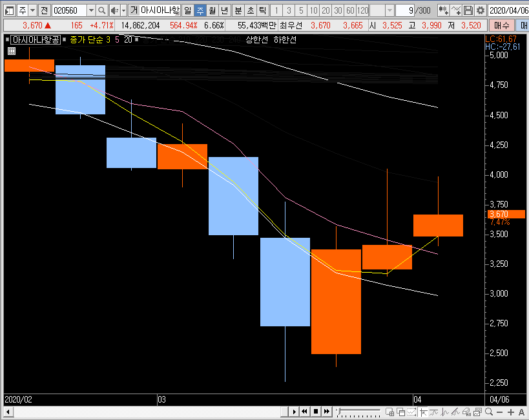This screenshot has width=529, height=420.
Task: Click the date field 2020/04/06
Action: 508,11
